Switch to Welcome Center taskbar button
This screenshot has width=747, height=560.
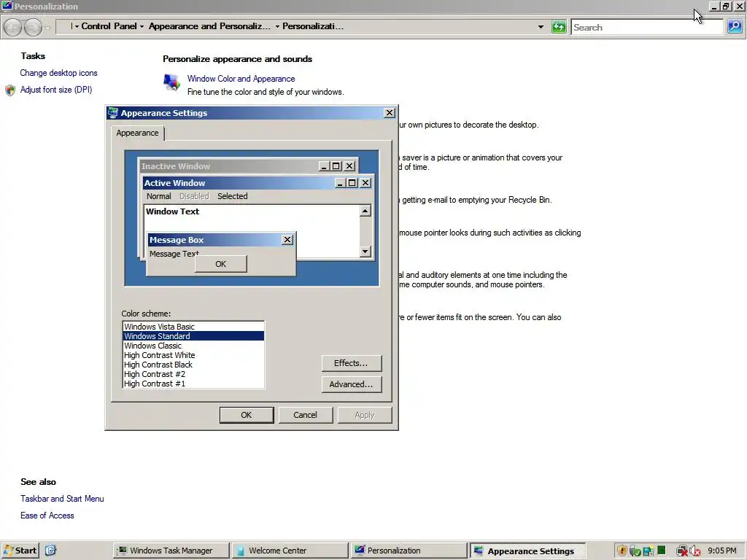[x=290, y=551]
